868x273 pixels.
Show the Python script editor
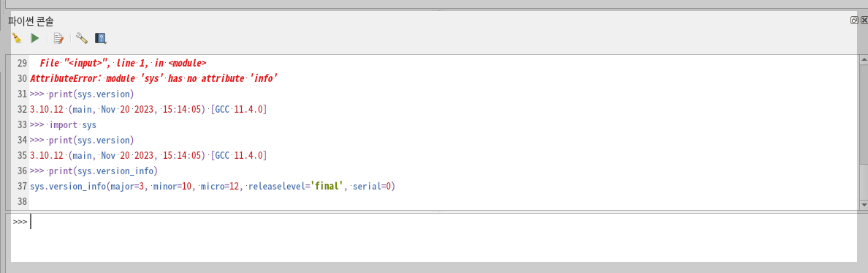pos(58,38)
